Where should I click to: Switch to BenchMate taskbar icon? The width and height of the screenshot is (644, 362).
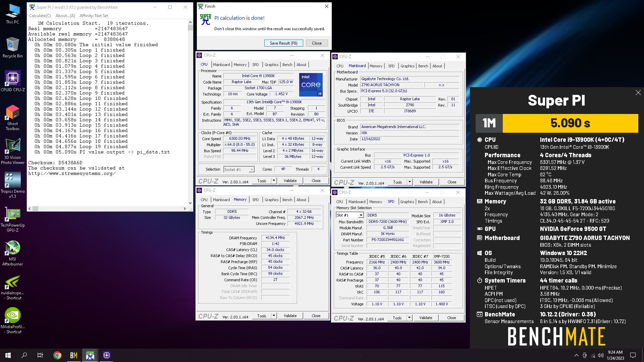(x=74, y=355)
